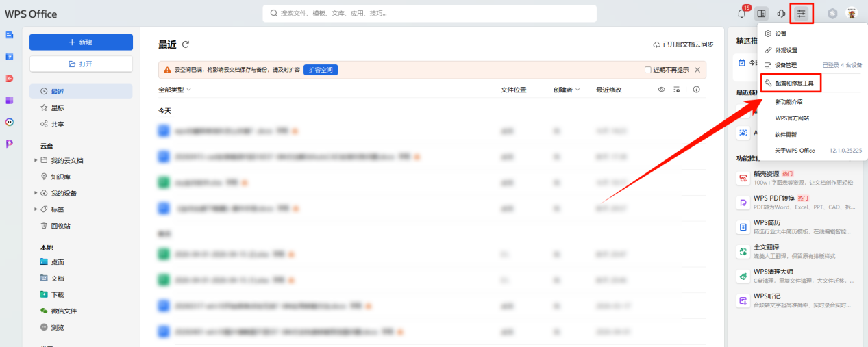Image resolution: width=868 pixels, height=347 pixels.
Task: Open the 全部类型 file type dropdown
Action: (x=175, y=90)
